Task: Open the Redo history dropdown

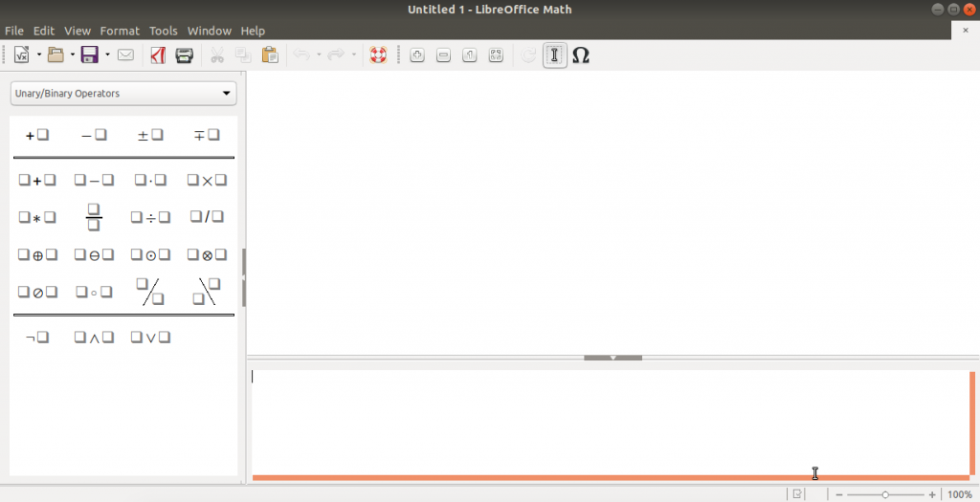Action: coord(353,55)
